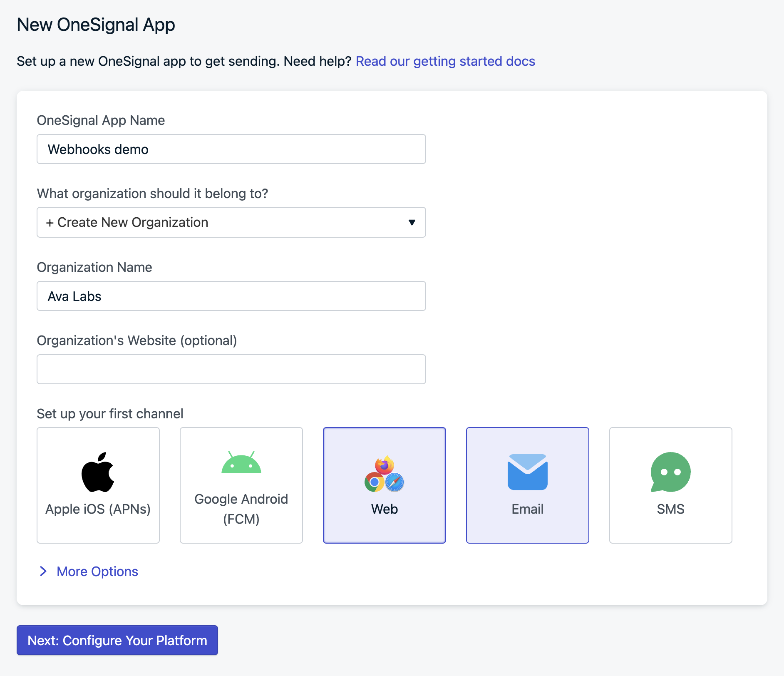Toggle the Web channel card label
The width and height of the screenshot is (784, 676).
coord(385,509)
